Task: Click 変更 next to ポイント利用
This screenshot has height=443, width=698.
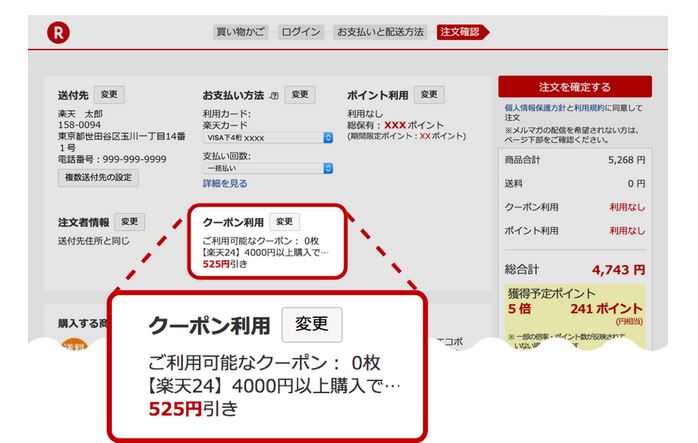Action: pyautogui.click(x=429, y=95)
